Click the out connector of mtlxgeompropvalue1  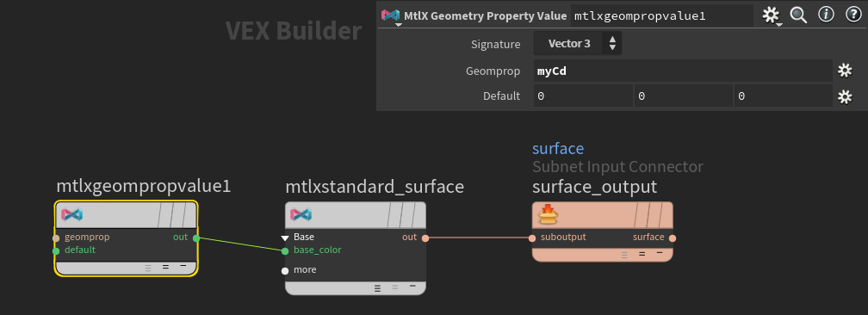196,238
